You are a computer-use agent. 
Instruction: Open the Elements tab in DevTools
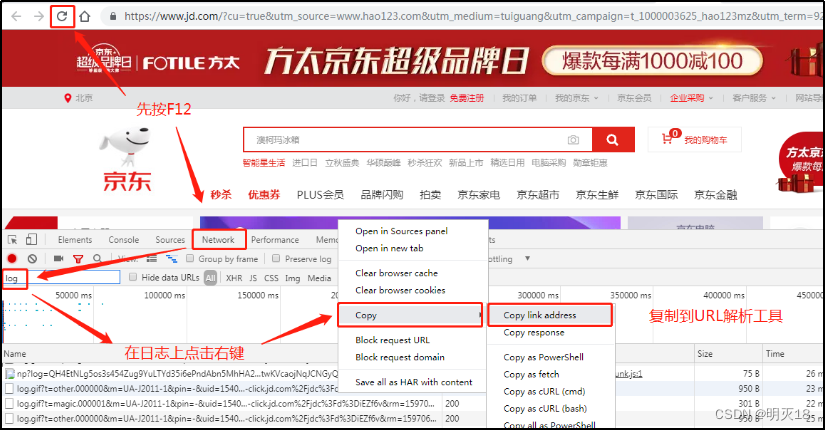click(x=75, y=240)
